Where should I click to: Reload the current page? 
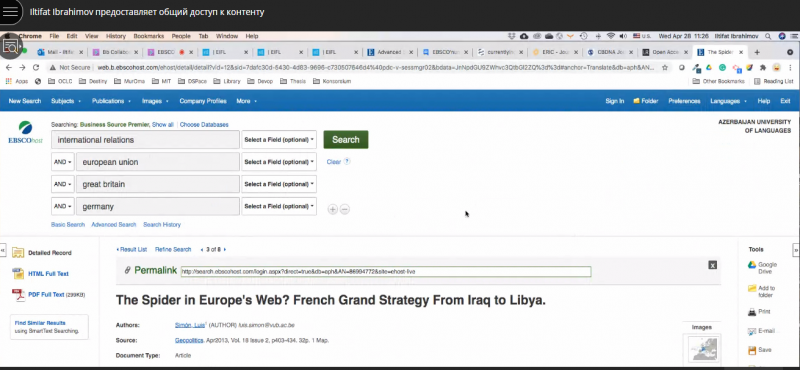36,67
